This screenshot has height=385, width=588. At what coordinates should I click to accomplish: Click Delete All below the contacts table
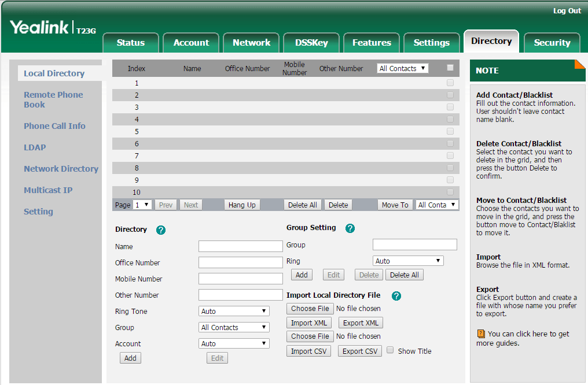302,205
